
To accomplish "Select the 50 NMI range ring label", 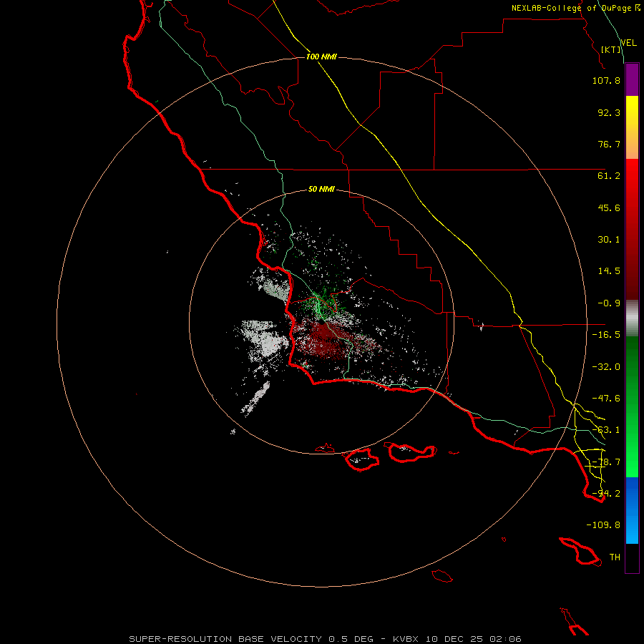I will pyautogui.click(x=321, y=189).
